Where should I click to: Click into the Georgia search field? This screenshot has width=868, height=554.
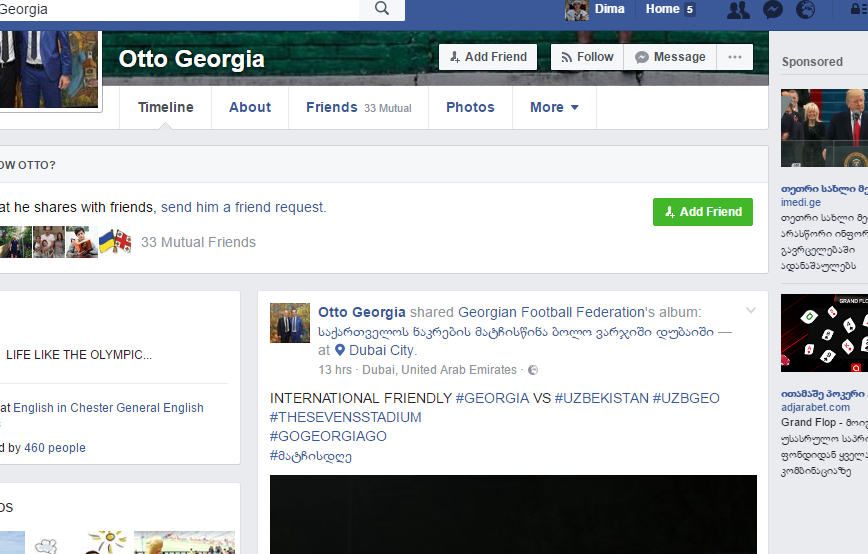pos(179,9)
